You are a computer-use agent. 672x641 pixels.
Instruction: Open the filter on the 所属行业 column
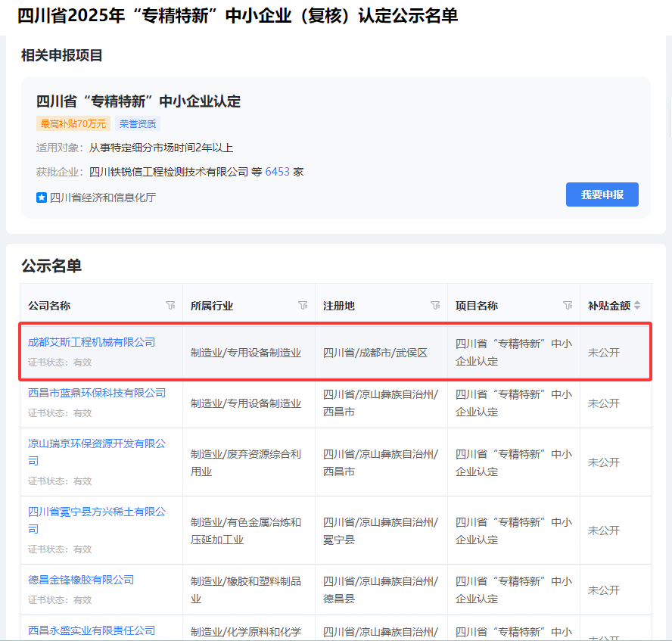(x=303, y=306)
